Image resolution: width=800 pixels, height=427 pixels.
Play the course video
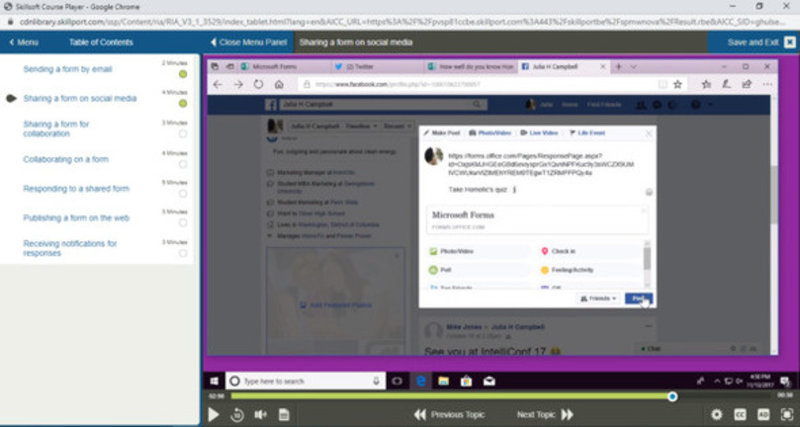click(x=213, y=414)
